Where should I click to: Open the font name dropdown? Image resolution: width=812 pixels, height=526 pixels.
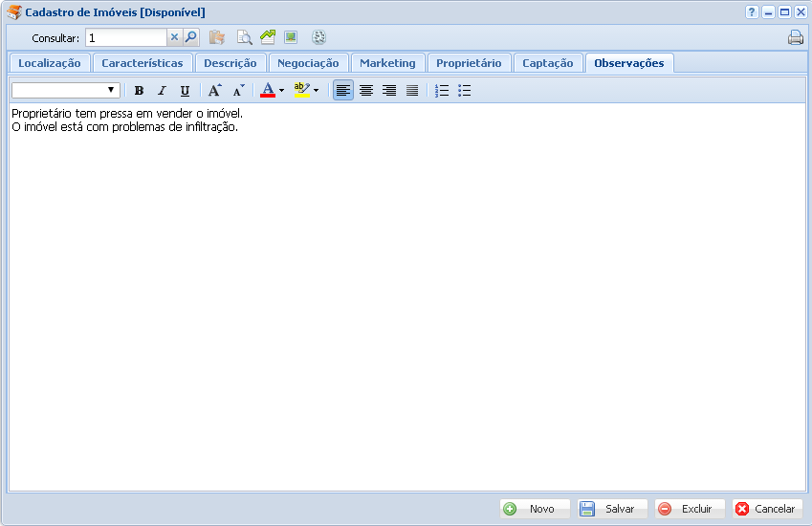(x=112, y=91)
